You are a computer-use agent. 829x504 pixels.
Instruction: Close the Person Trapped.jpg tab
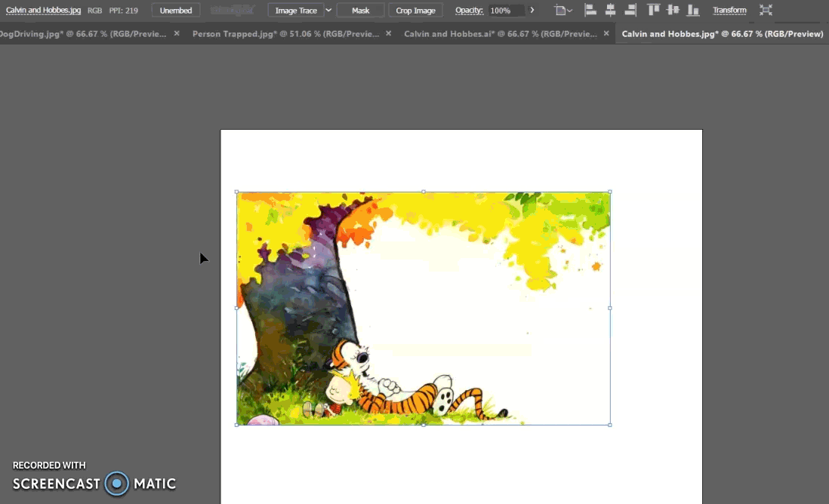(389, 33)
